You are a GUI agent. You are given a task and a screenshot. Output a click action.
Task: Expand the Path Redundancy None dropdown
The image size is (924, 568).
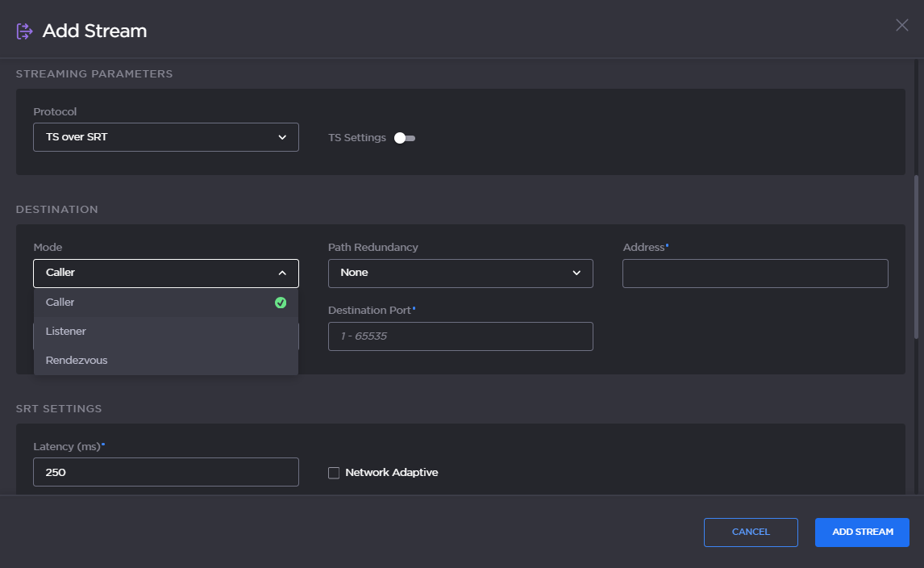point(460,274)
